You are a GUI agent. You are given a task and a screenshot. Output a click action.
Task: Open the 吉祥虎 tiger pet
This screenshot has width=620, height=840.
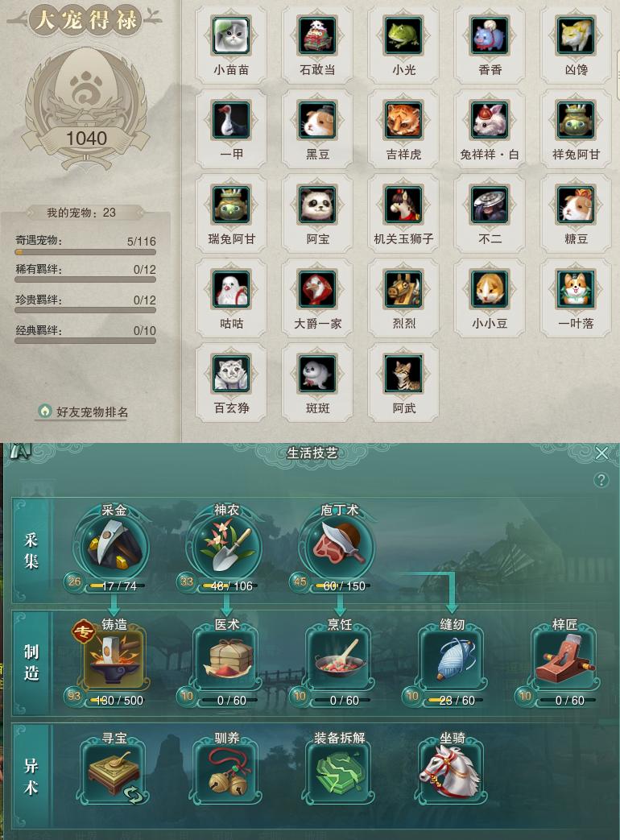pyautogui.click(x=403, y=121)
